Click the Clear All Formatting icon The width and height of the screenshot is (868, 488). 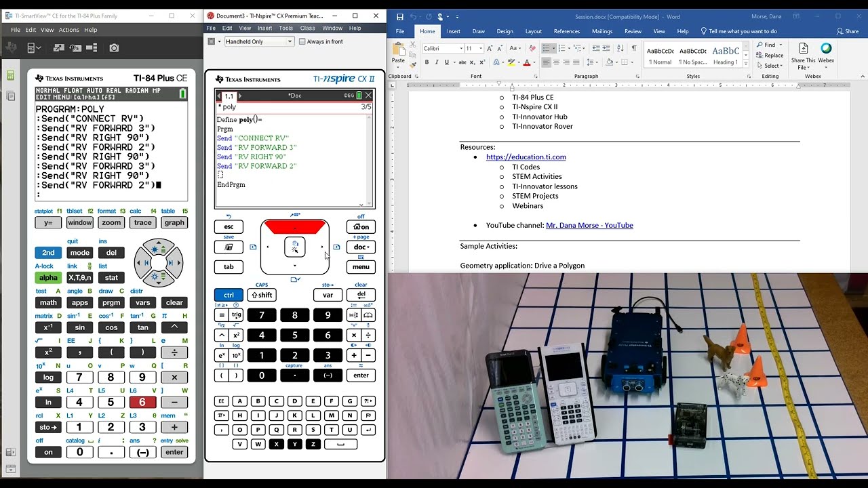[x=531, y=48]
